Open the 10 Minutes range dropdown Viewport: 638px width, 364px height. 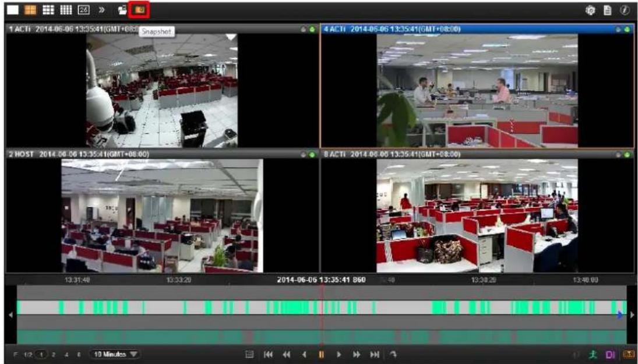click(115, 354)
